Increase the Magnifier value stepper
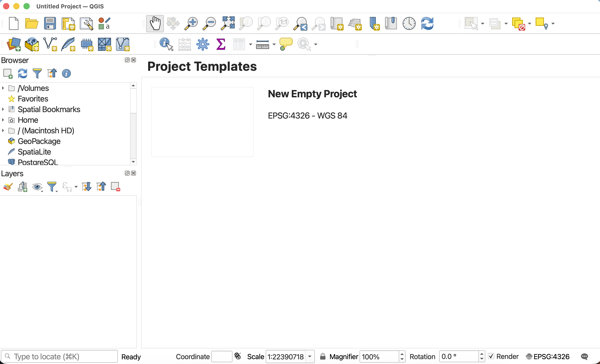 [x=402, y=354]
